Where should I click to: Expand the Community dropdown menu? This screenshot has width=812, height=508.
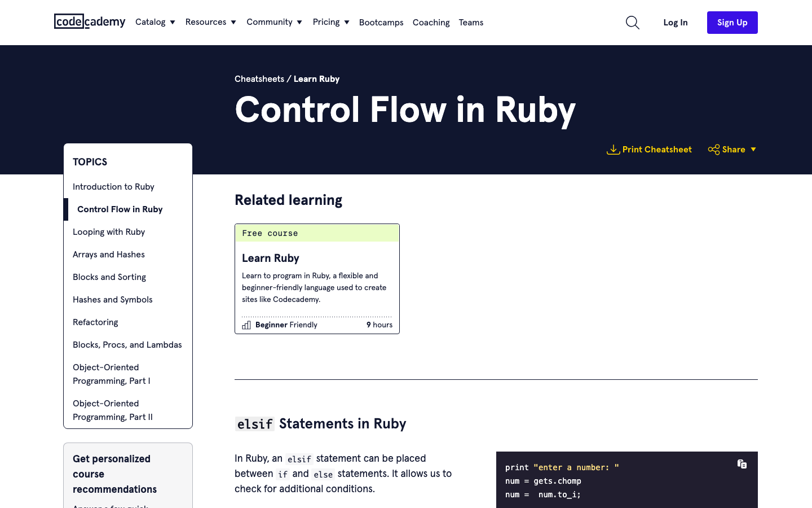pyautogui.click(x=275, y=22)
